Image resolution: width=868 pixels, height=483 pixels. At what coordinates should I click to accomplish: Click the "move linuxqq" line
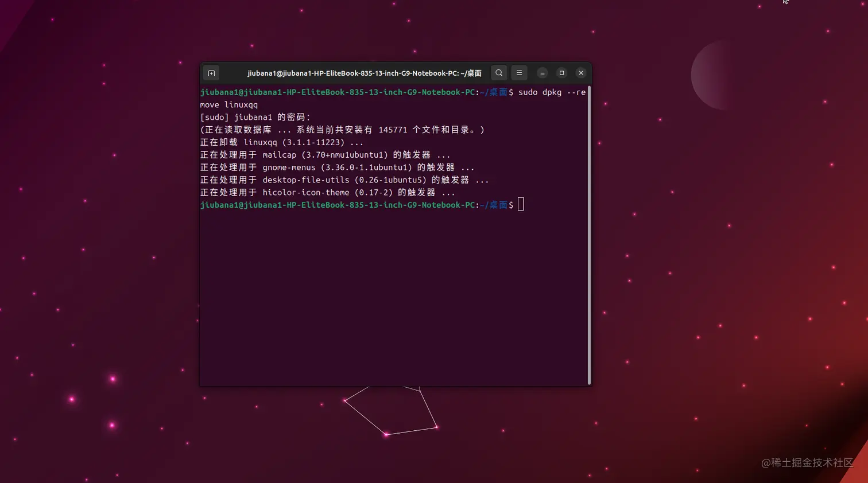[x=229, y=105]
